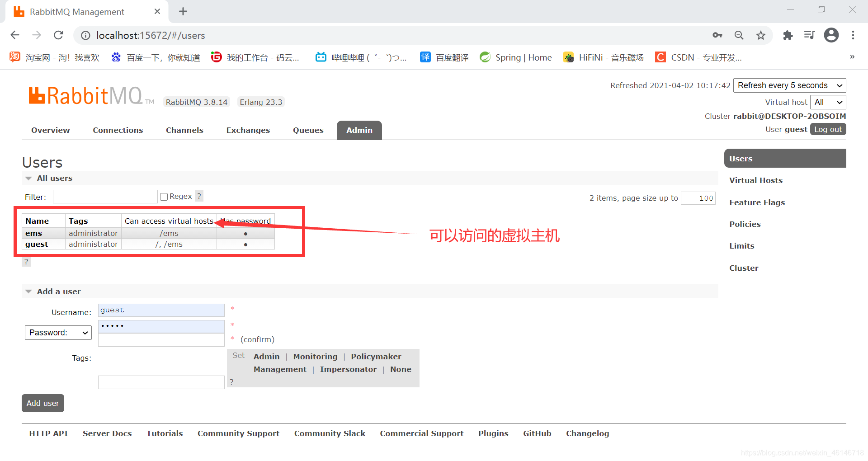868x461 pixels.
Task: Open the Virtual host All dropdown
Action: [x=828, y=102]
